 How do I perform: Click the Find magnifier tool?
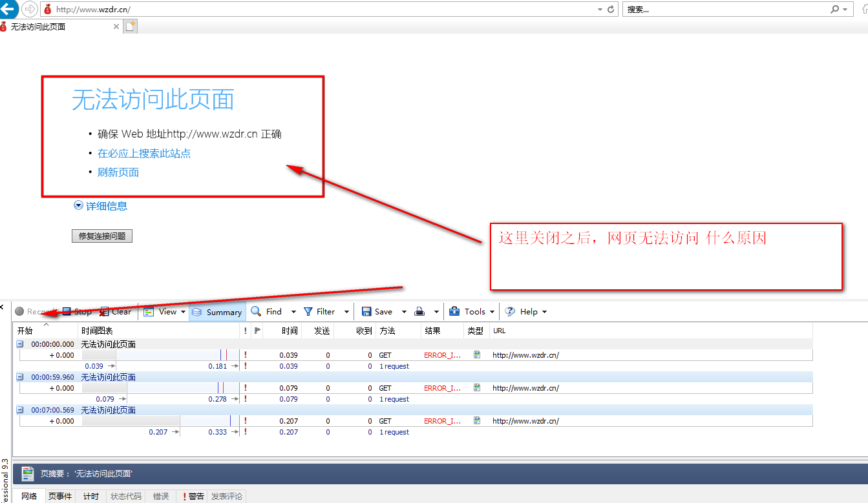click(257, 312)
